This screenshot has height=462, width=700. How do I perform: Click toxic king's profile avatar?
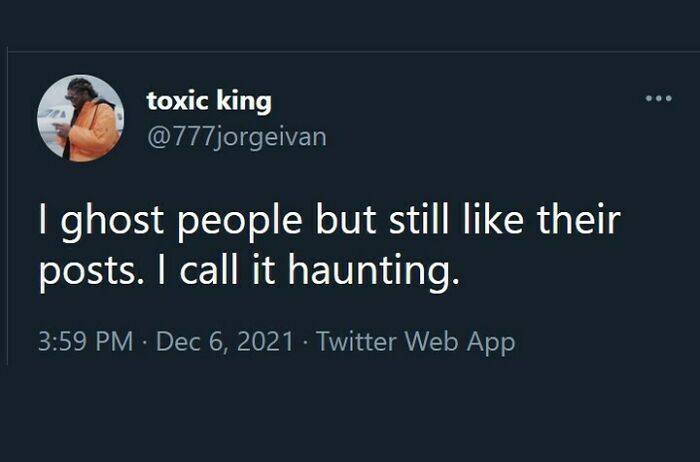pos(80,118)
